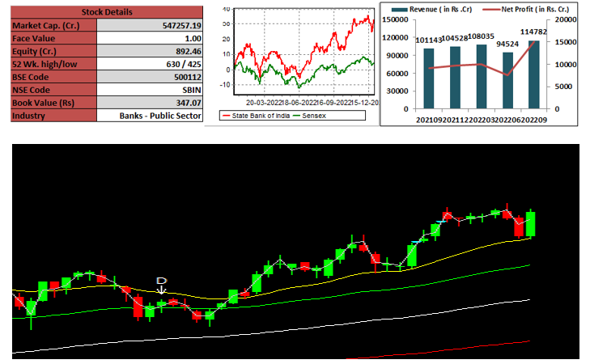Screen dimensions: 607x364
Task: Click the Revenue (in Rs .Cr) legend
Action: (432, 9)
